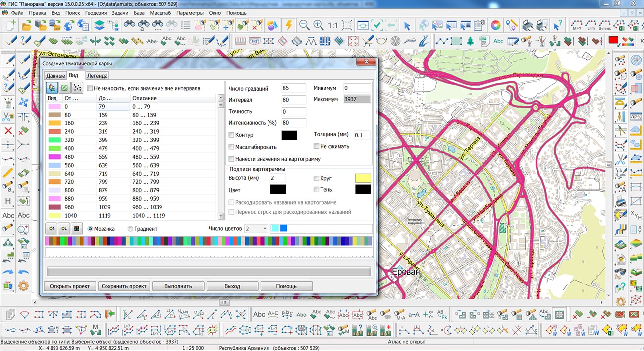644x351 pixels.
Task: Select the Градиент radio button
Action: point(131,229)
